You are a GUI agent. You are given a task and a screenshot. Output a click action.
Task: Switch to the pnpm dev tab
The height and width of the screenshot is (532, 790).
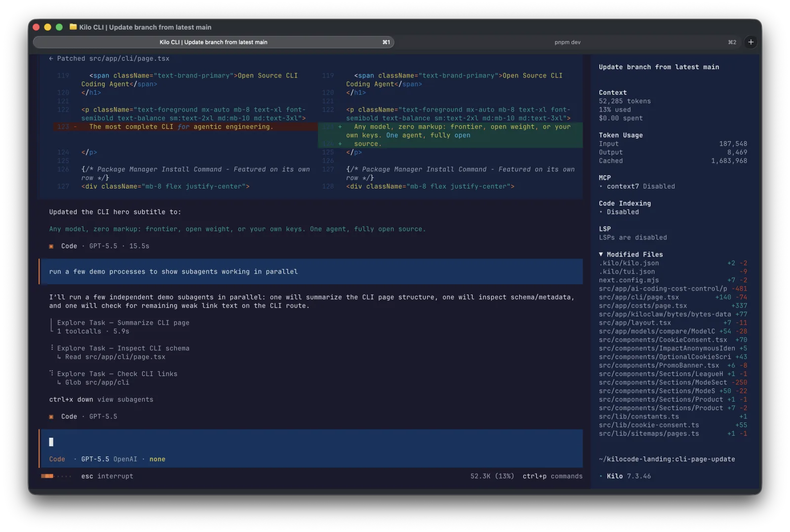[x=567, y=42]
